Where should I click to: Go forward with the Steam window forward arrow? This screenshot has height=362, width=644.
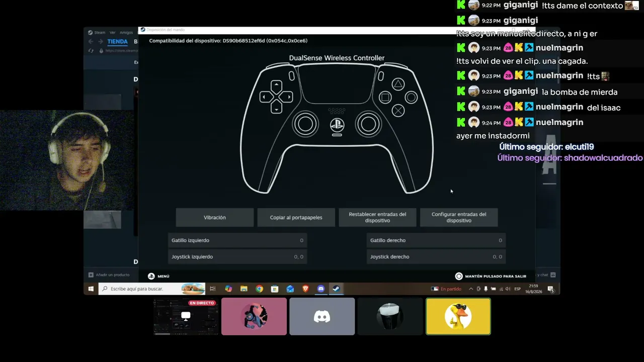[x=101, y=42]
